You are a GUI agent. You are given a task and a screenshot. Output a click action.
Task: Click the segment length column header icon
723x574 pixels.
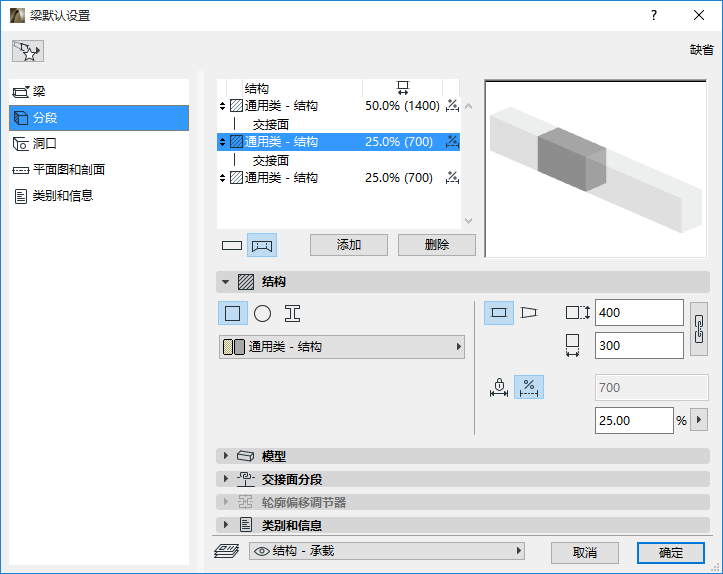pyautogui.click(x=403, y=88)
